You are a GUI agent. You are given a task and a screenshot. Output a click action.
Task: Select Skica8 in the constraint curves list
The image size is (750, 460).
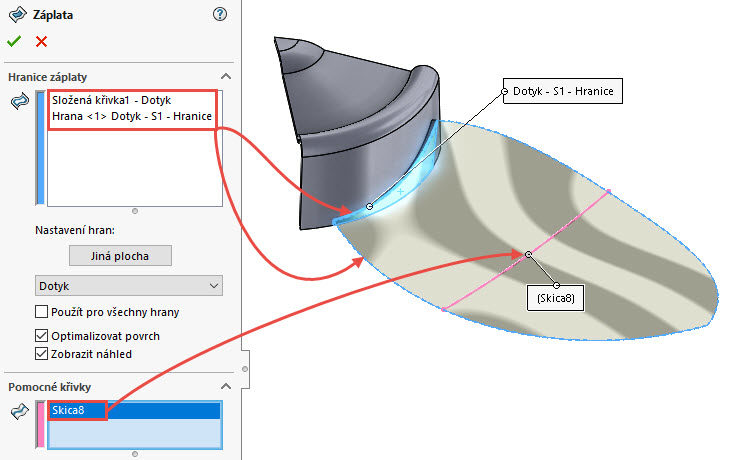click(x=134, y=410)
